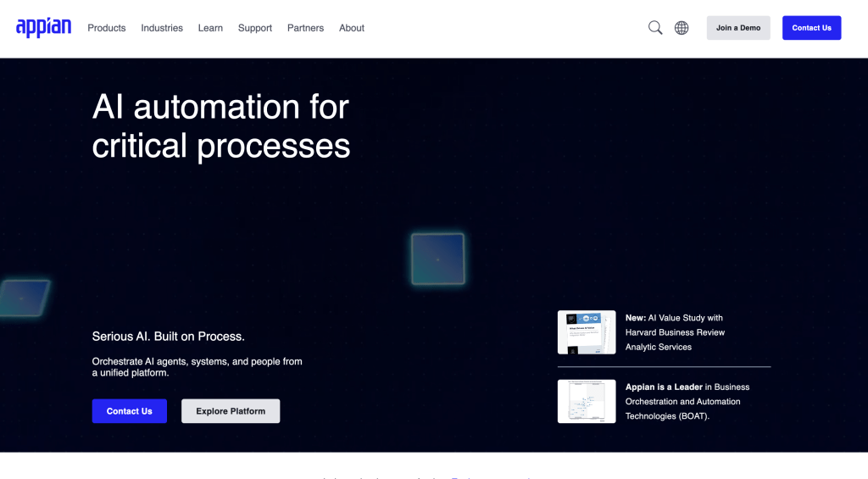Open the AI Value Study with Harvard link
This screenshot has height=479, width=868.
tap(675, 332)
